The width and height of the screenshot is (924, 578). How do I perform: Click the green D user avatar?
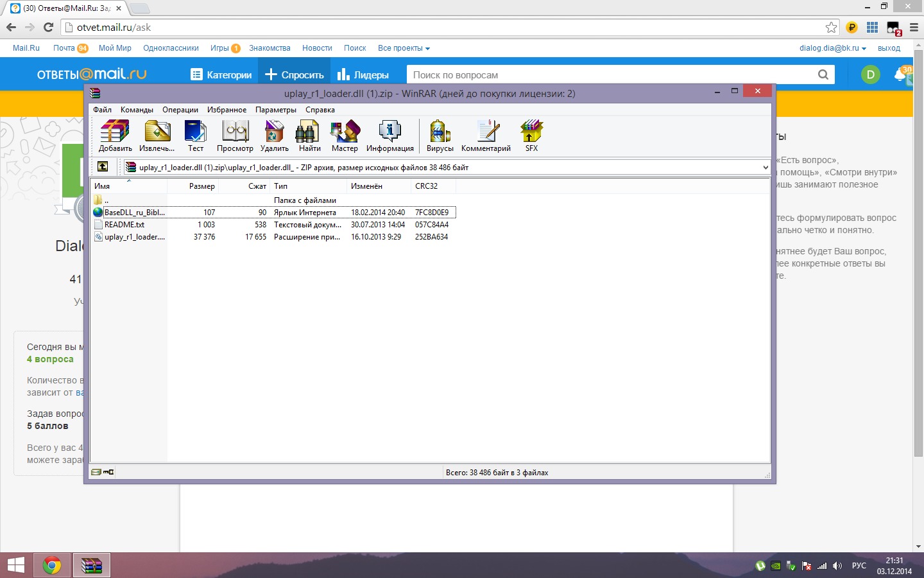tap(871, 74)
